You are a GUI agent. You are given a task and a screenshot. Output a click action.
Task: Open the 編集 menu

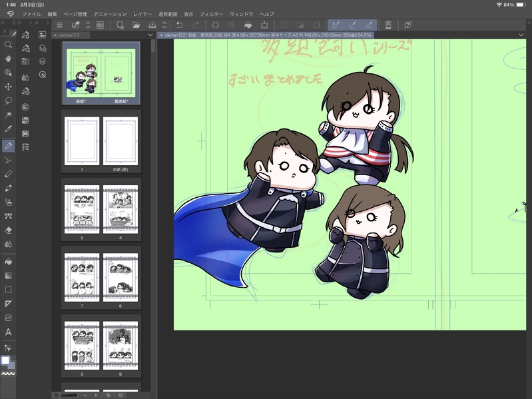tap(52, 14)
